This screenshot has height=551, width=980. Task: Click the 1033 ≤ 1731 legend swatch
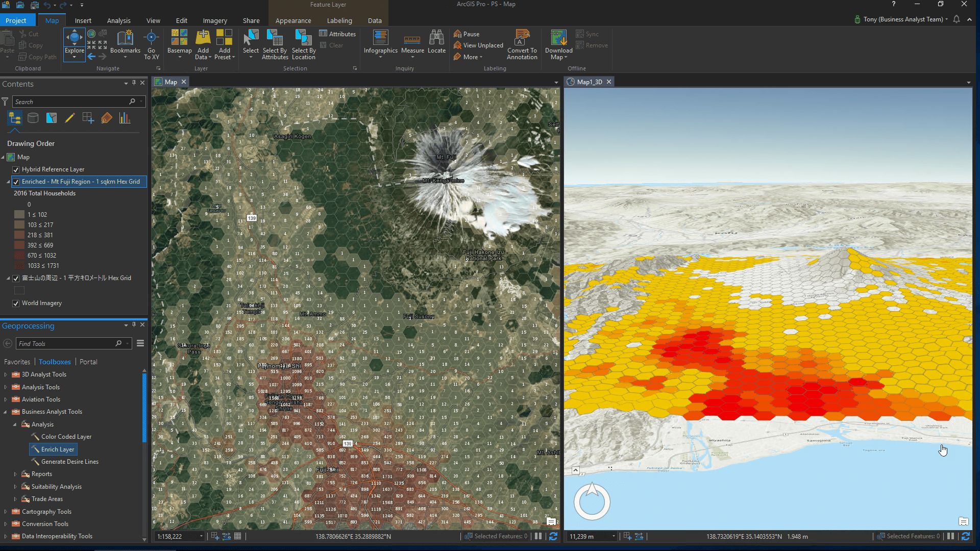point(19,266)
